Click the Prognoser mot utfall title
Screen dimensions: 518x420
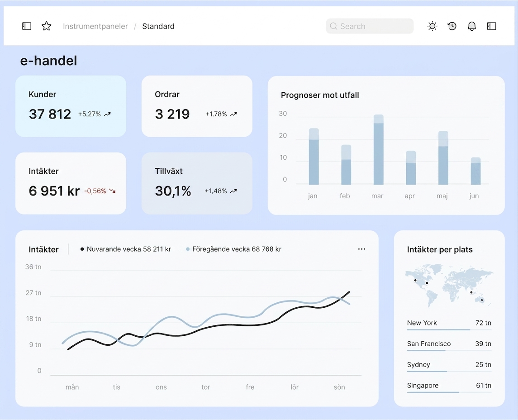320,95
